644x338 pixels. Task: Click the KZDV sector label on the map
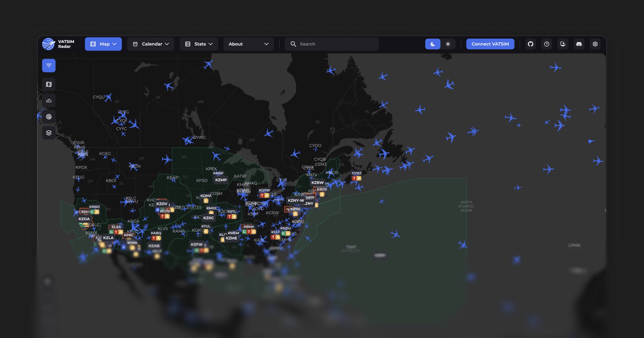(x=162, y=204)
